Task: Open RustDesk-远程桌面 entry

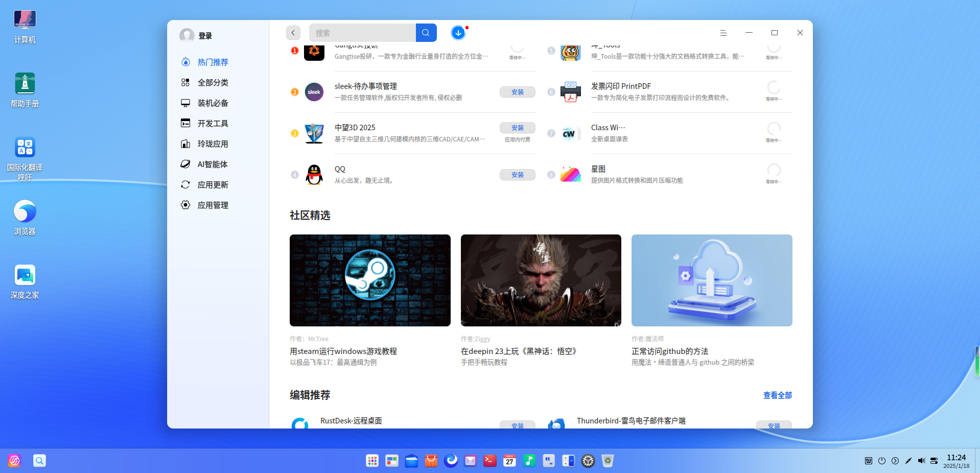Action: point(351,421)
